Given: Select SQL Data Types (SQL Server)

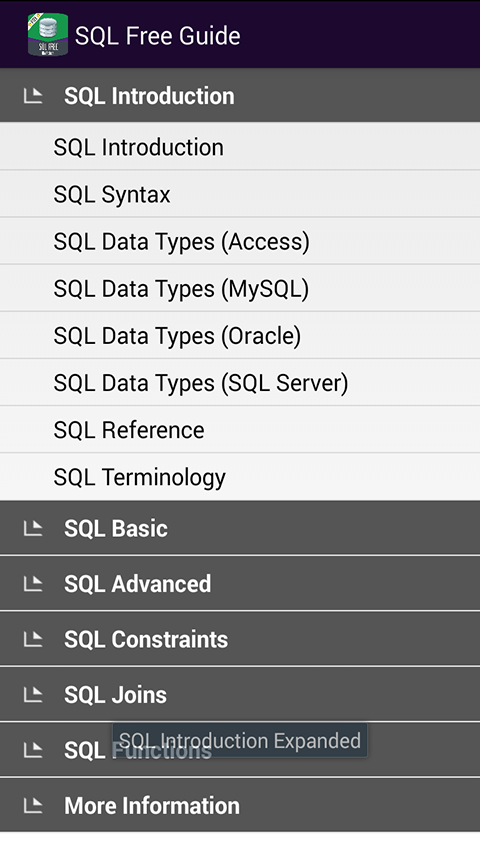Looking at the screenshot, I should click(240, 383).
